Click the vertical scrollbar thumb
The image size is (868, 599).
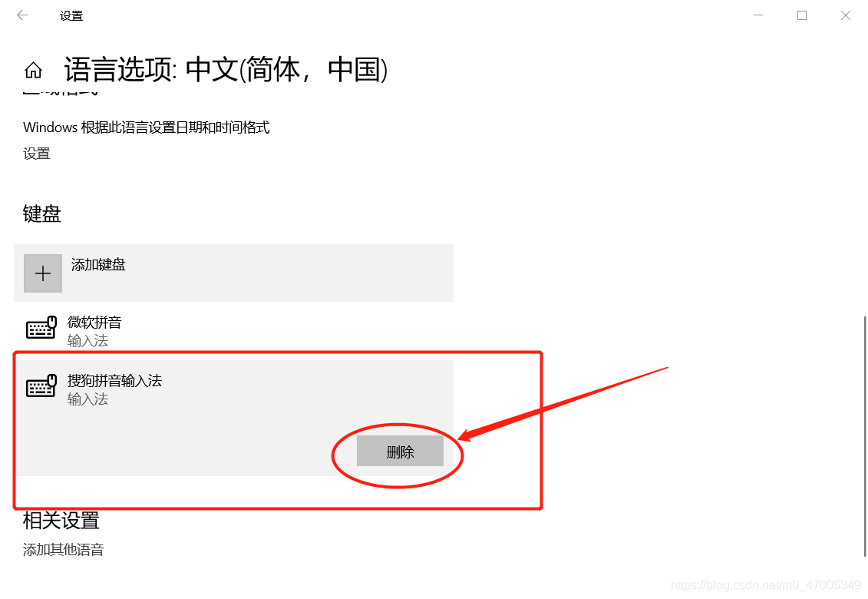(865, 437)
